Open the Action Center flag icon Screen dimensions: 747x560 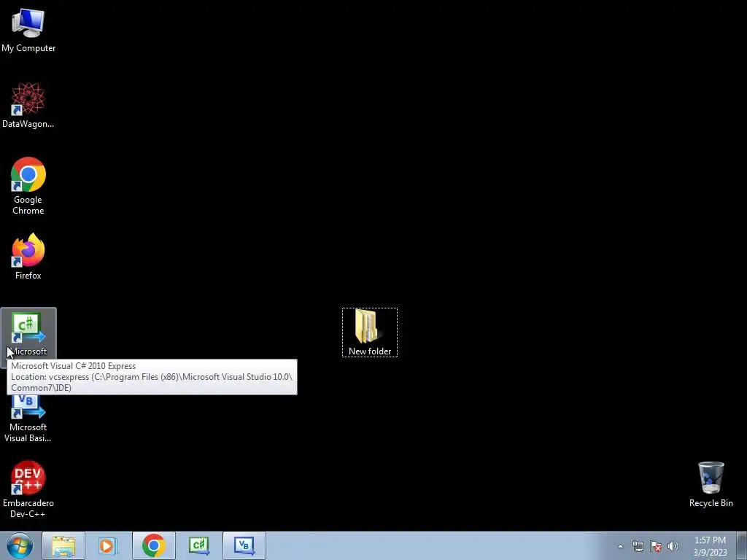656,546
